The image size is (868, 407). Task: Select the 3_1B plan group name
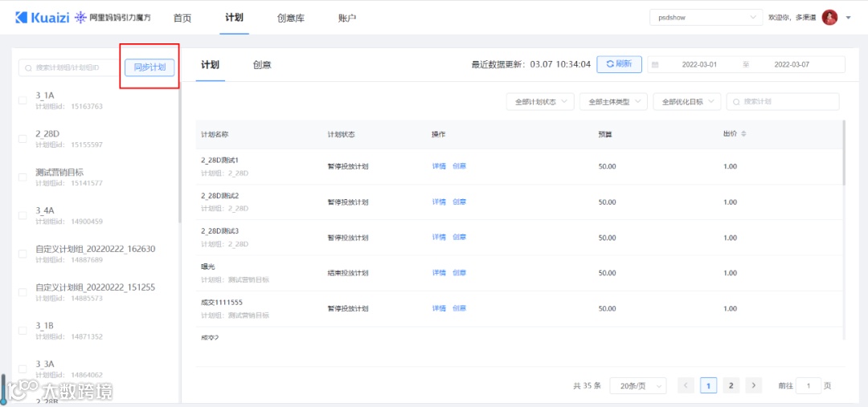coord(45,325)
